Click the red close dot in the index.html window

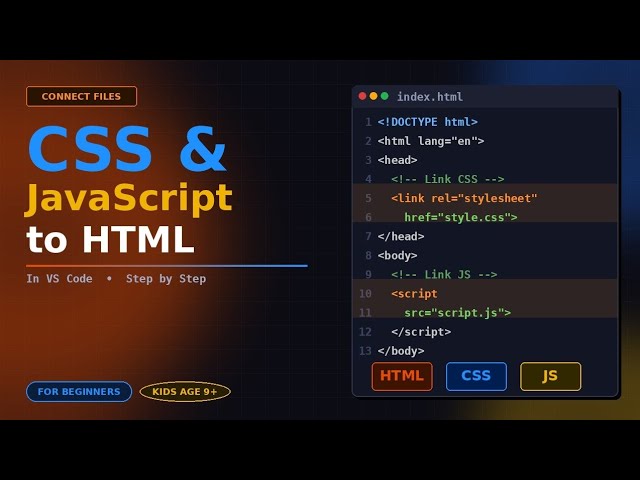point(362,96)
